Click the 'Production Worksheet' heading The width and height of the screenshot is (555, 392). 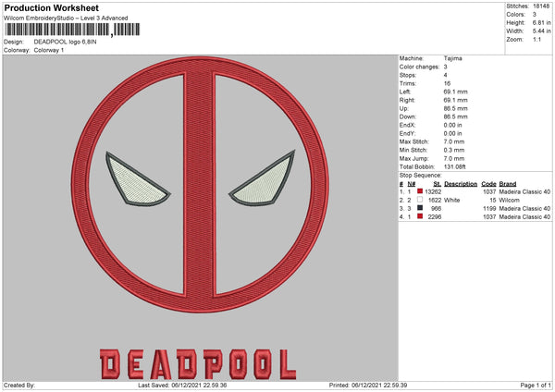tap(51, 8)
